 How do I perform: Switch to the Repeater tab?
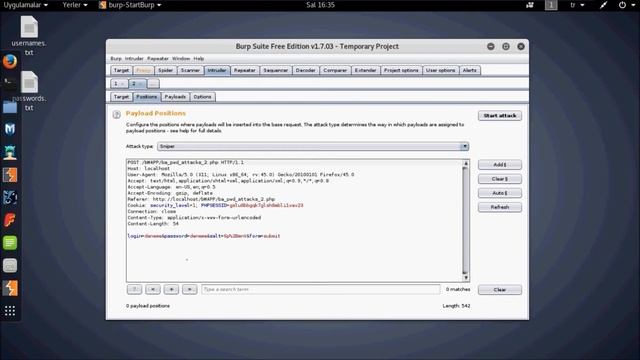[244, 70]
